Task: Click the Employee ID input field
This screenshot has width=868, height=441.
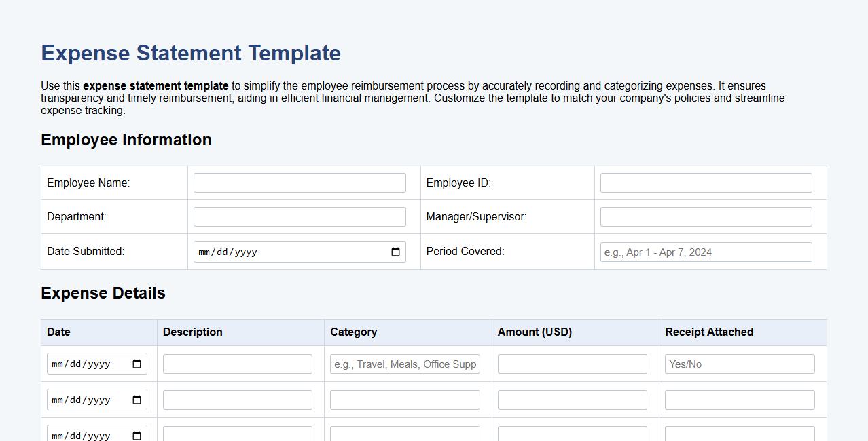Action: tap(705, 182)
